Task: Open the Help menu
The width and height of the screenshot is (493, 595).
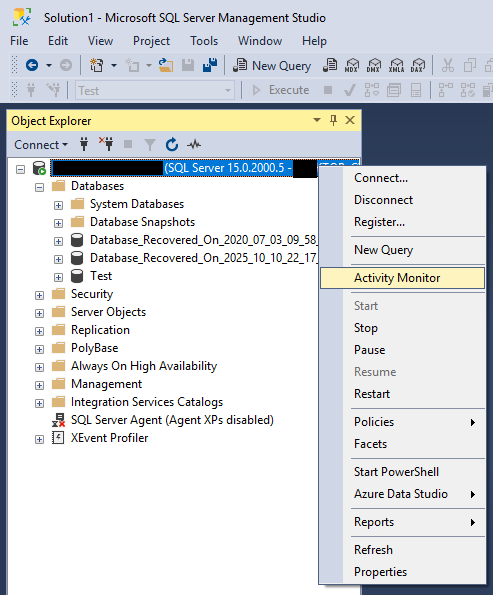Action: [314, 41]
